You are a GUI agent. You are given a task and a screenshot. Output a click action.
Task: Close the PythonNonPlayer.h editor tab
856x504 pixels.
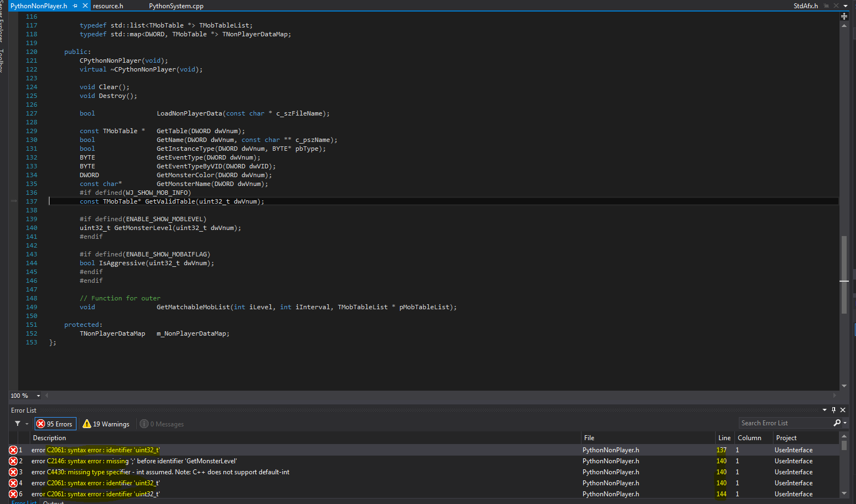point(85,6)
